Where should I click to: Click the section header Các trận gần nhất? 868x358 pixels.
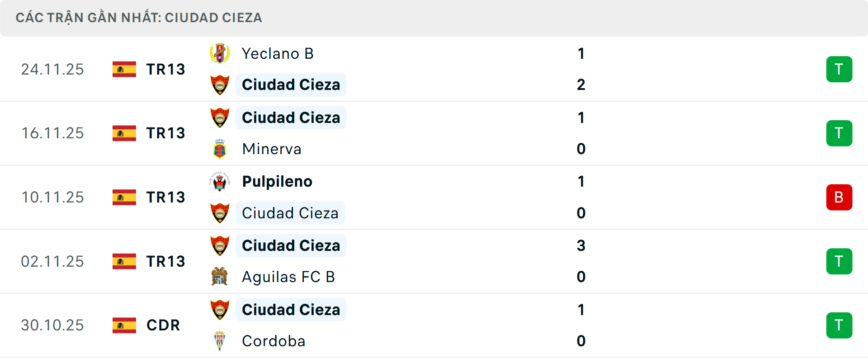pyautogui.click(x=139, y=18)
